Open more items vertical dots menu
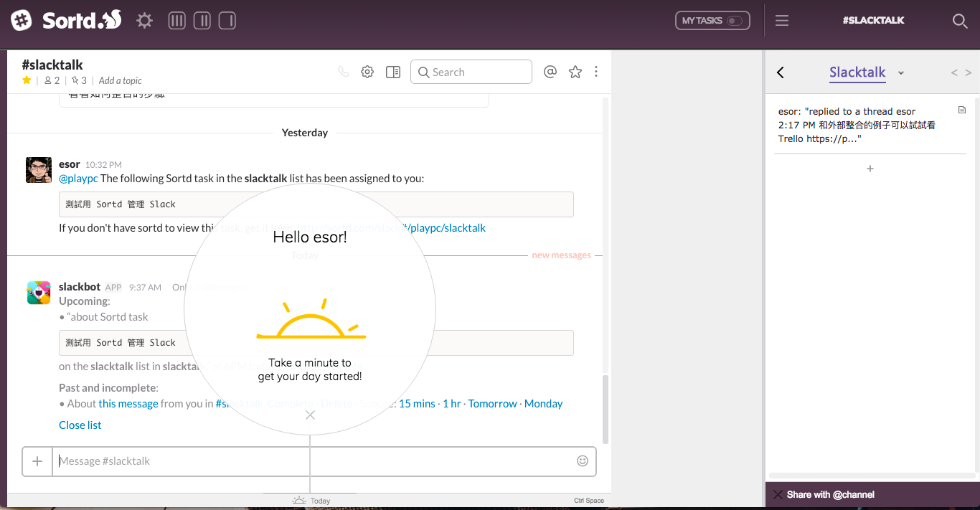 click(x=596, y=72)
